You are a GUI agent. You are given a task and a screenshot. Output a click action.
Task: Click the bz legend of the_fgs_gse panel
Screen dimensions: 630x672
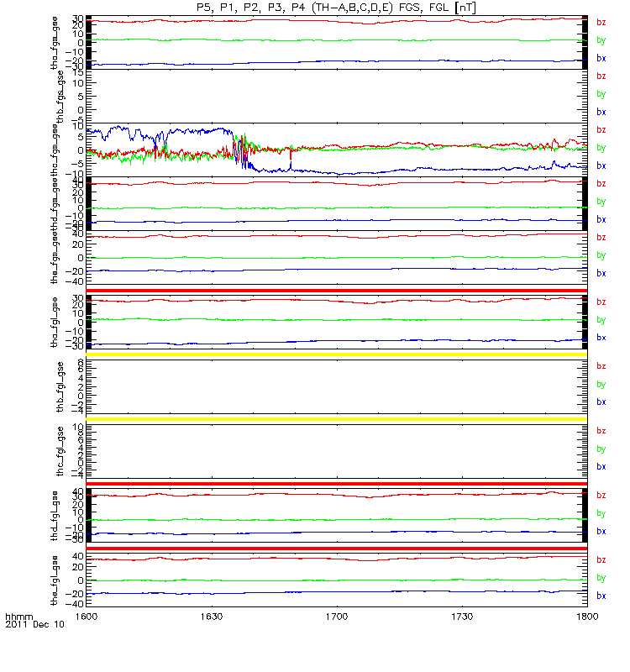pyautogui.click(x=601, y=238)
